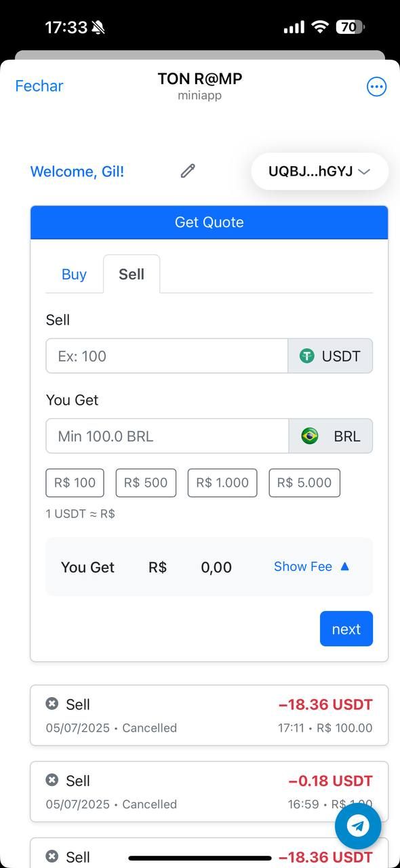Tap cancelled icon on −0.18 USDT sell
The width and height of the screenshot is (400, 868).
pos(52,781)
